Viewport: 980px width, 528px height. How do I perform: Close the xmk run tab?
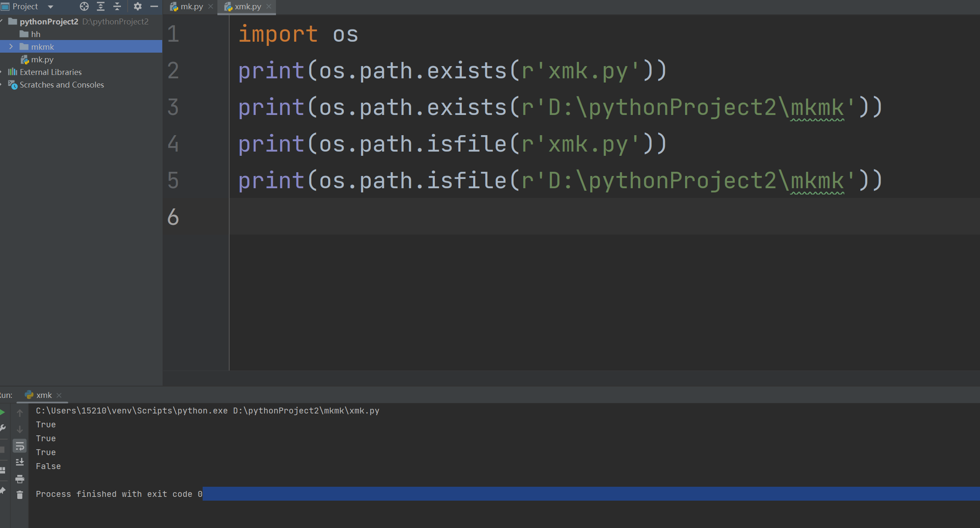(x=59, y=395)
